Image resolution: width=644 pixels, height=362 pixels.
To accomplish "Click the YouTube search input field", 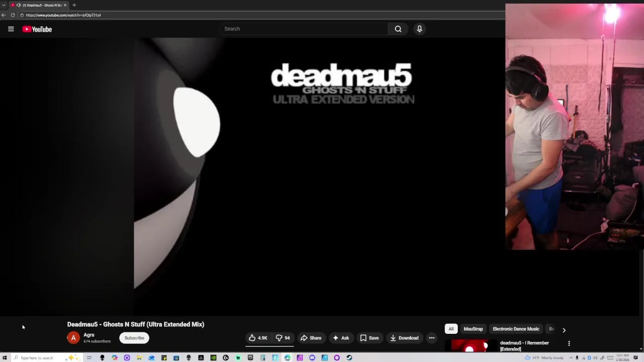I will (x=303, y=29).
